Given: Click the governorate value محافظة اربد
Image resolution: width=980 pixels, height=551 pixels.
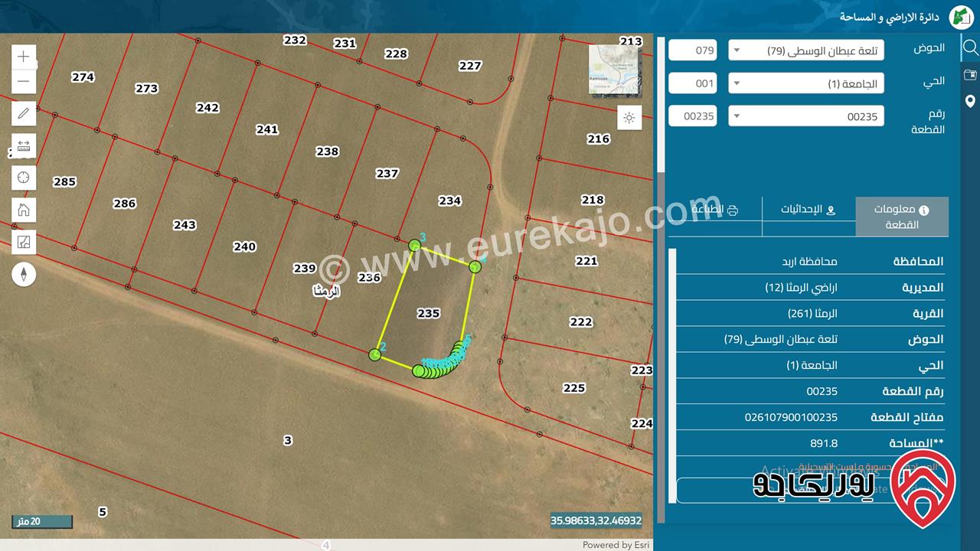Looking at the screenshot, I should [809, 262].
